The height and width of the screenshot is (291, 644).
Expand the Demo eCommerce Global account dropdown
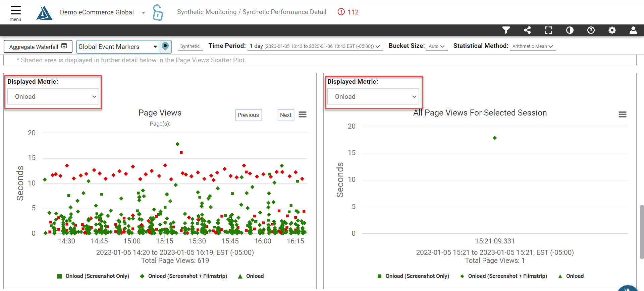pyautogui.click(x=143, y=12)
